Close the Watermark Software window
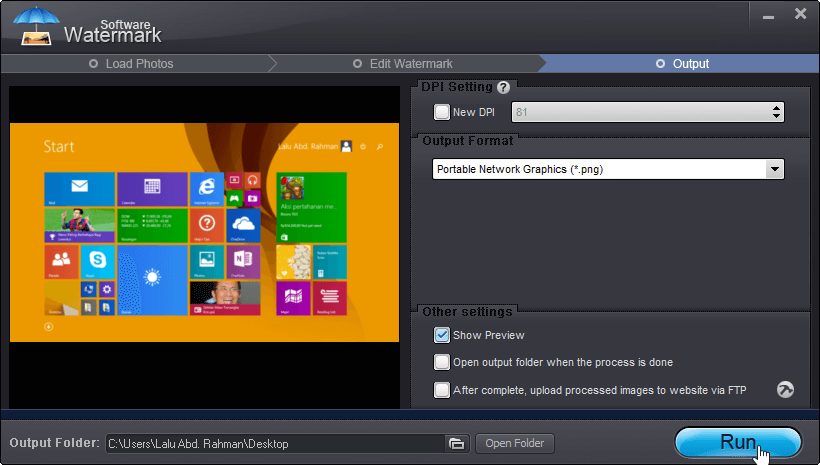 coord(801,14)
